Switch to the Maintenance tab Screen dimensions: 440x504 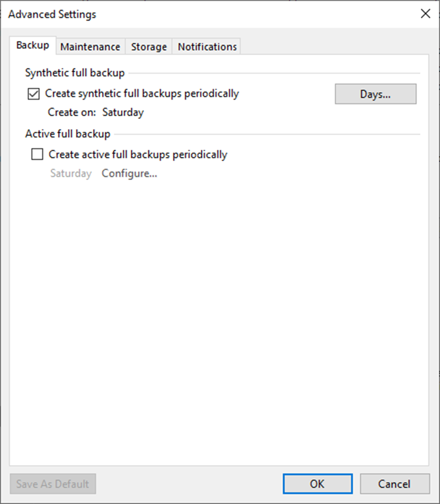click(x=90, y=47)
